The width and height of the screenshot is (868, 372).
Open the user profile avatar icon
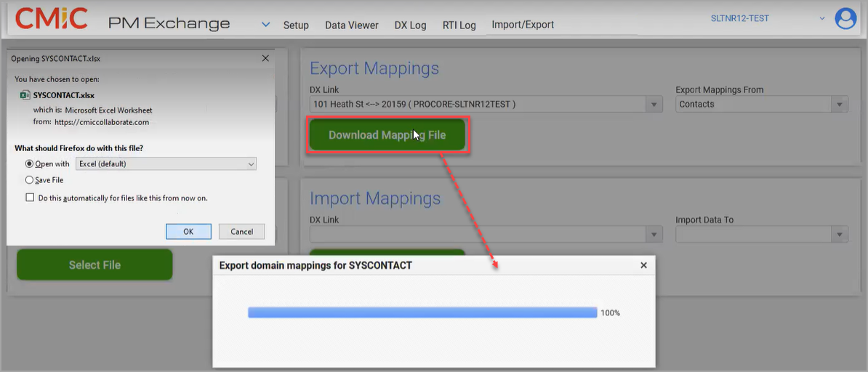tap(845, 20)
